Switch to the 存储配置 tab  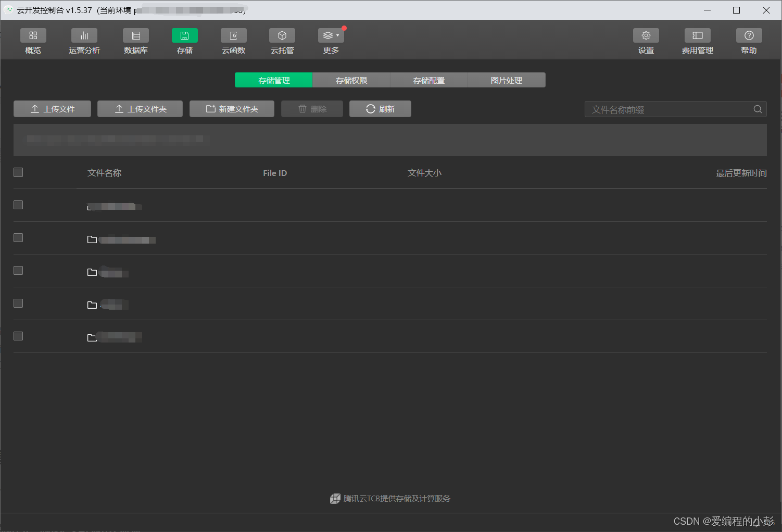click(429, 80)
